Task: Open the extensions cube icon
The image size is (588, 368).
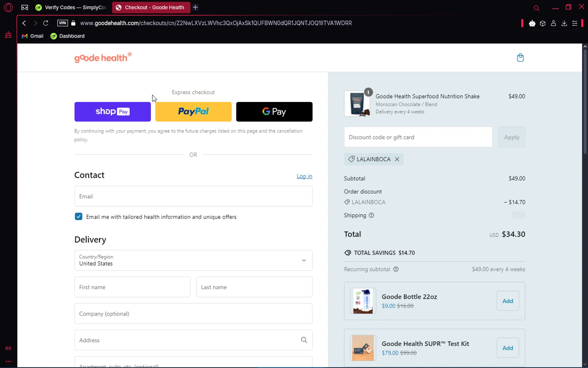Action: (543, 24)
